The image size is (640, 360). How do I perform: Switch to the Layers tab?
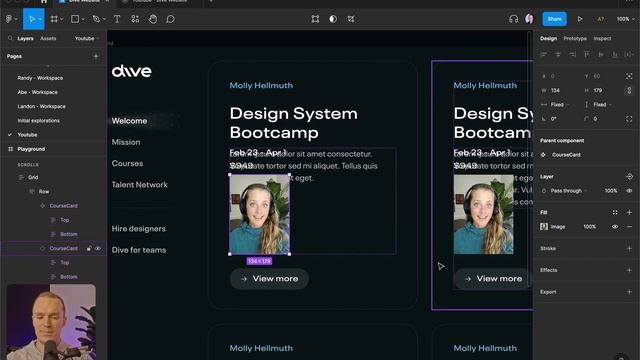pyautogui.click(x=25, y=38)
